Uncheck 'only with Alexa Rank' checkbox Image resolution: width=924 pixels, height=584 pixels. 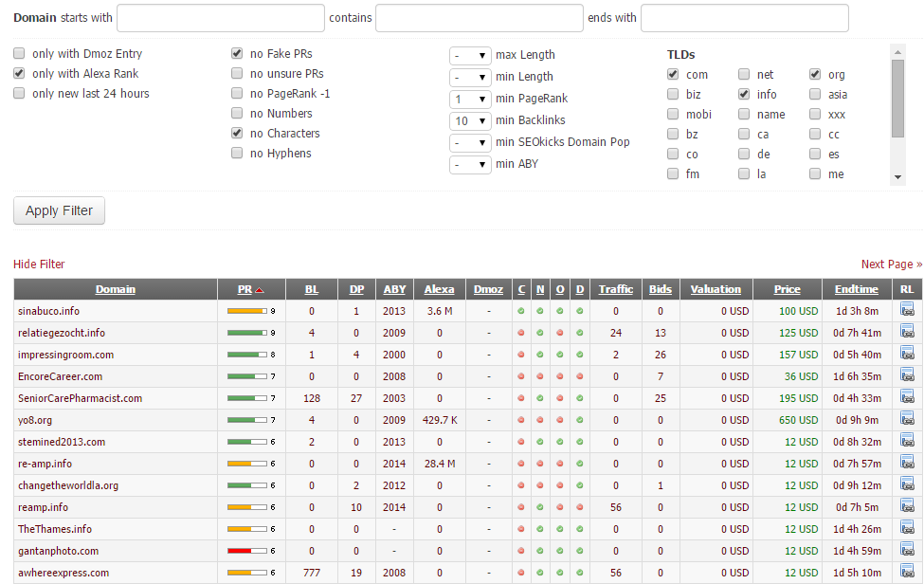(x=20, y=74)
